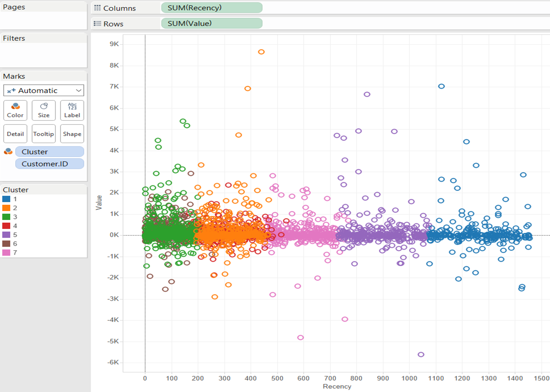This screenshot has height=392, width=550.
Task: Click the Recency axis title
Action: click(x=337, y=386)
